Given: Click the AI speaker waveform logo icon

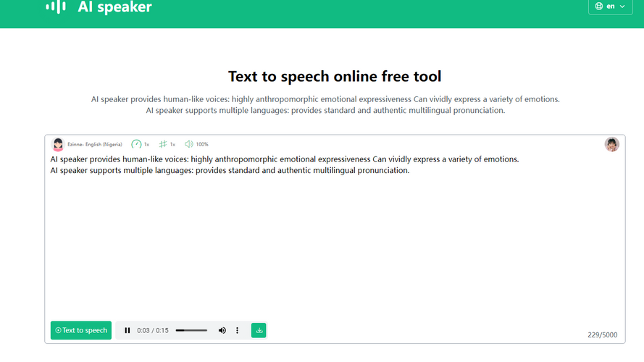Looking at the screenshot, I should (x=56, y=7).
